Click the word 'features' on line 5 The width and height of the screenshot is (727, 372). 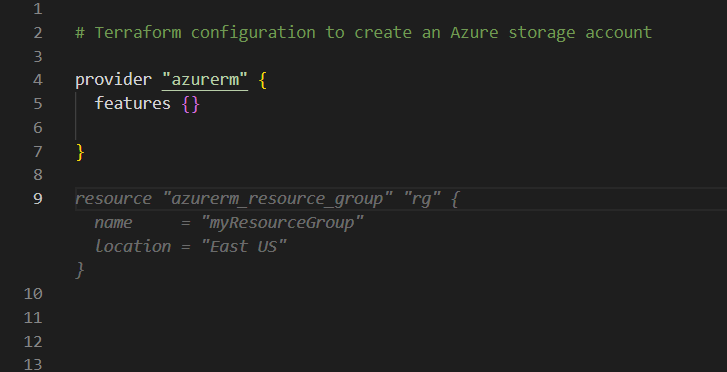point(133,103)
